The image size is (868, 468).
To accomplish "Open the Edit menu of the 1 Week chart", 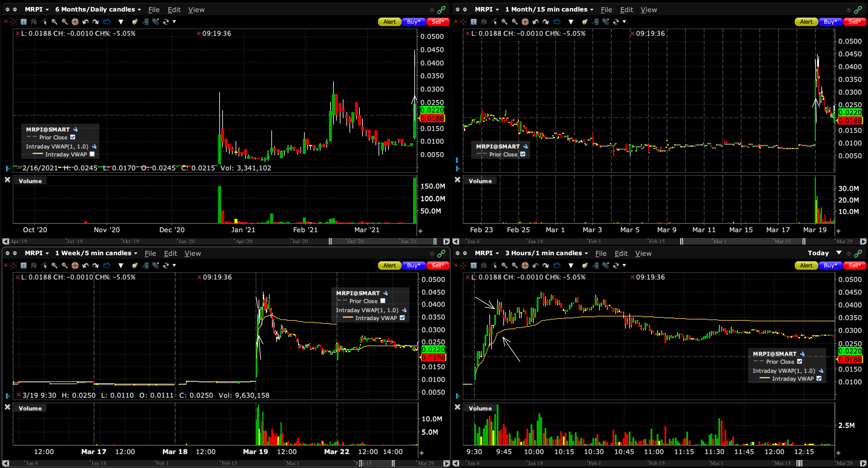I will [x=170, y=253].
